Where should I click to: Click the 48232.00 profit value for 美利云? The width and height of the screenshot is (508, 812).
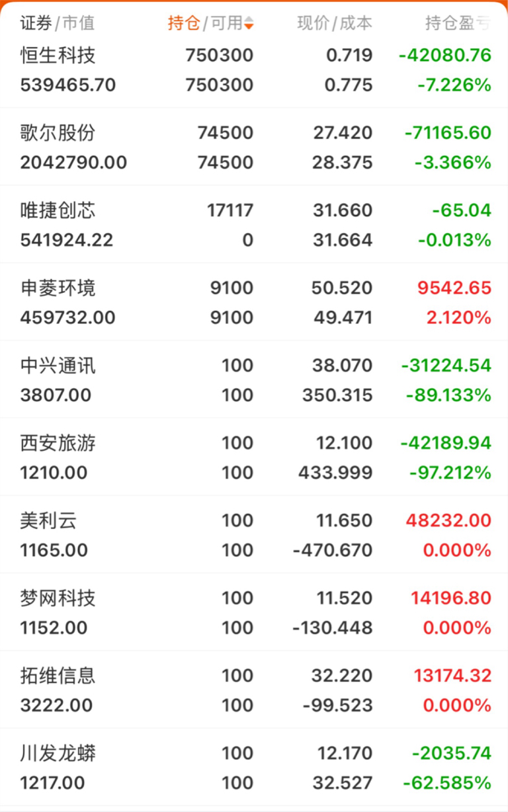pyautogui.click(x=451, y=520)
